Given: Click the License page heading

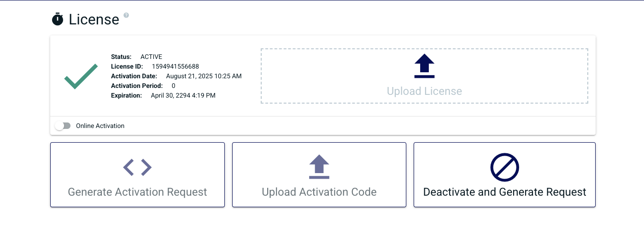Looking at the screenshot, I should click(94, 19).
